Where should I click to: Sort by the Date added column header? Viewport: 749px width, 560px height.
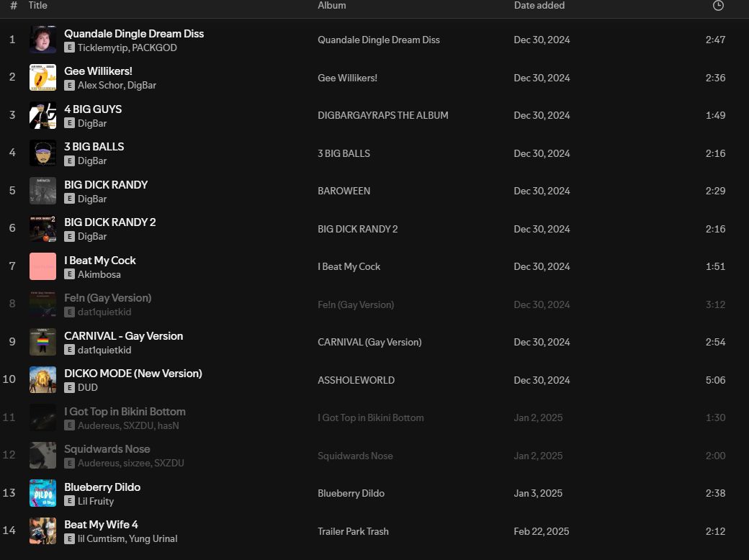[x=539, y=6]
